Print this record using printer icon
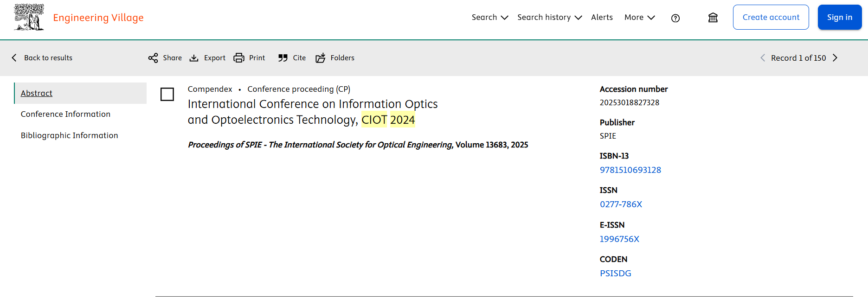The width and height of the screenshot is (868, 299). coord(239,58)
